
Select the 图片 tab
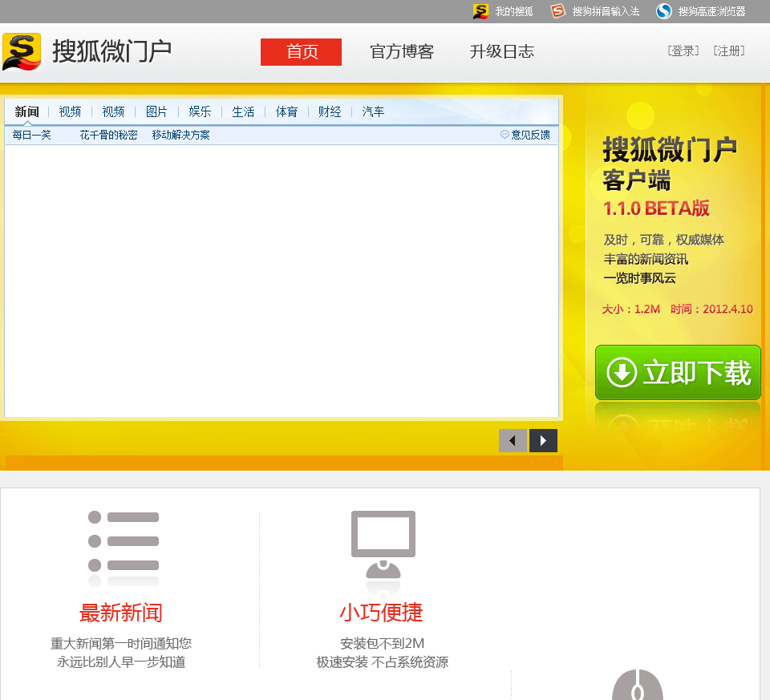click(156, 112)
